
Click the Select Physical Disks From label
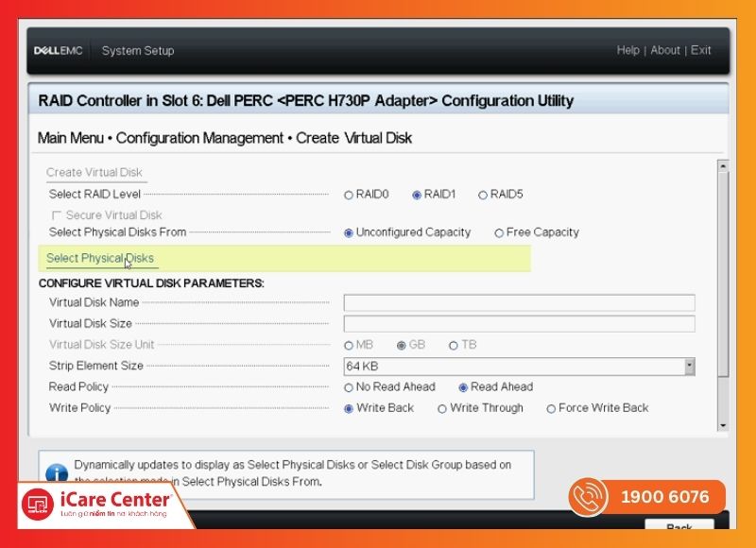click(117, 232)
